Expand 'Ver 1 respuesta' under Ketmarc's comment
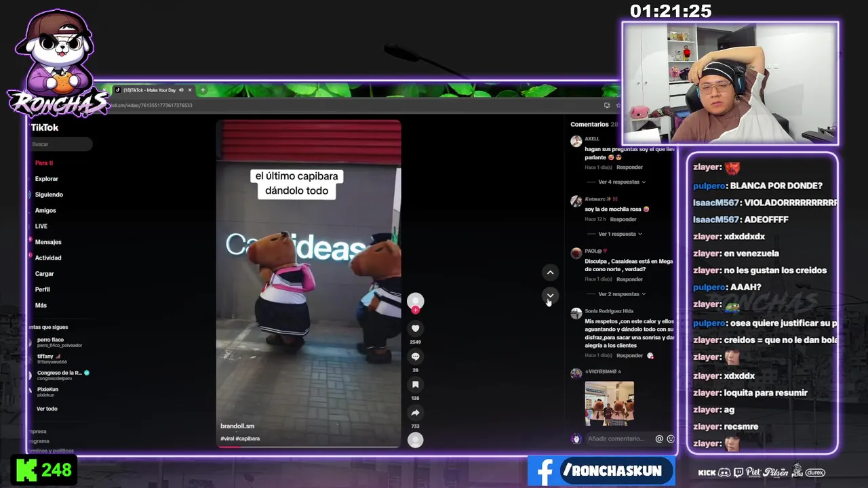Screen dimensions: 868x488 (618, 234)
